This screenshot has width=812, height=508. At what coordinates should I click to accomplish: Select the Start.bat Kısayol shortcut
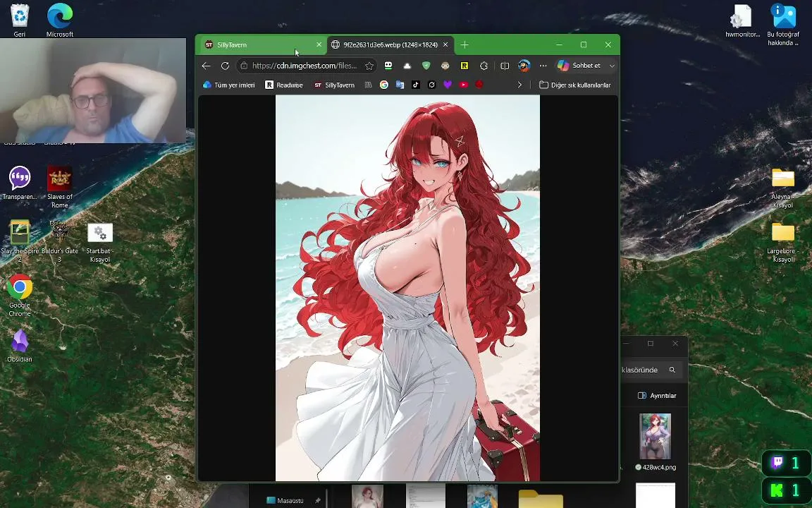click(100, 242)
